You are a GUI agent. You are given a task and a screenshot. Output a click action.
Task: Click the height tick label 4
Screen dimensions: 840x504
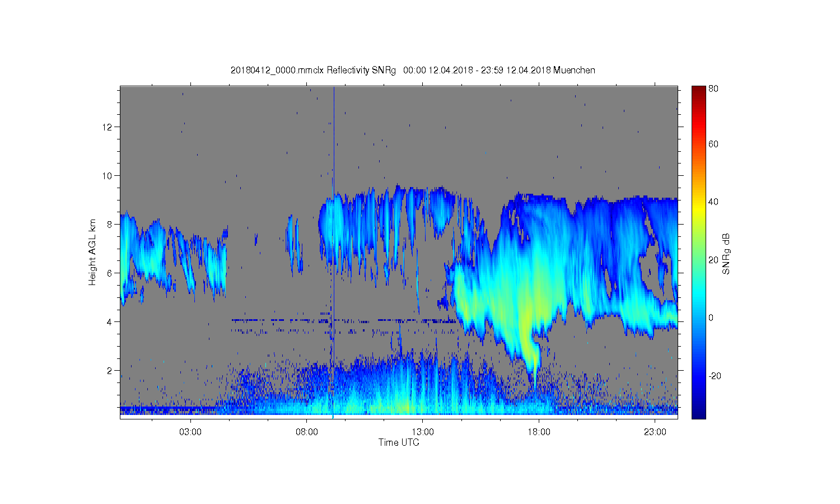click(x=109, y=322)
